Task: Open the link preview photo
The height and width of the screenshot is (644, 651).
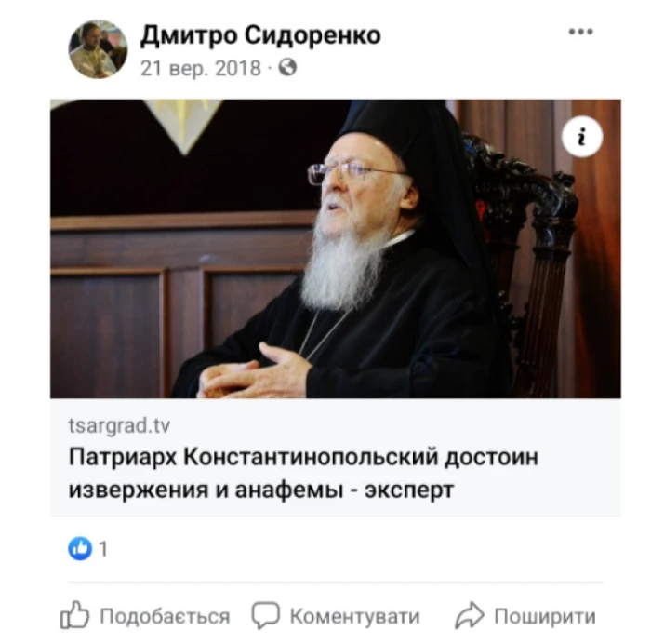Action: click(336, 248)
